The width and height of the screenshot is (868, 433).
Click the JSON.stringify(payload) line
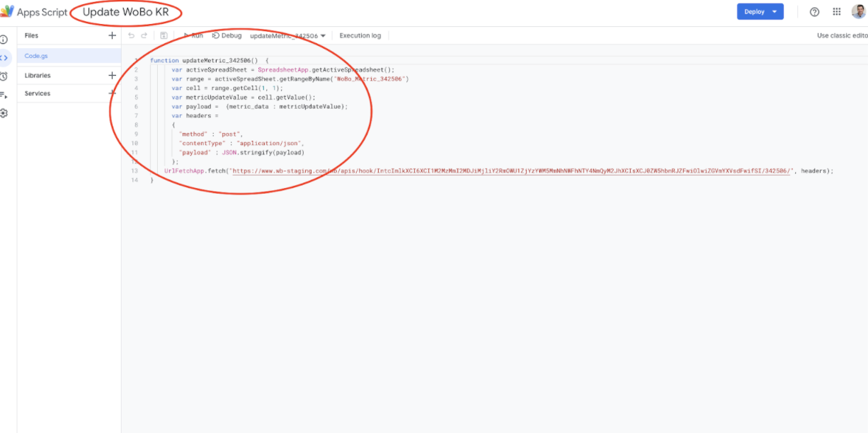[241, 152]
